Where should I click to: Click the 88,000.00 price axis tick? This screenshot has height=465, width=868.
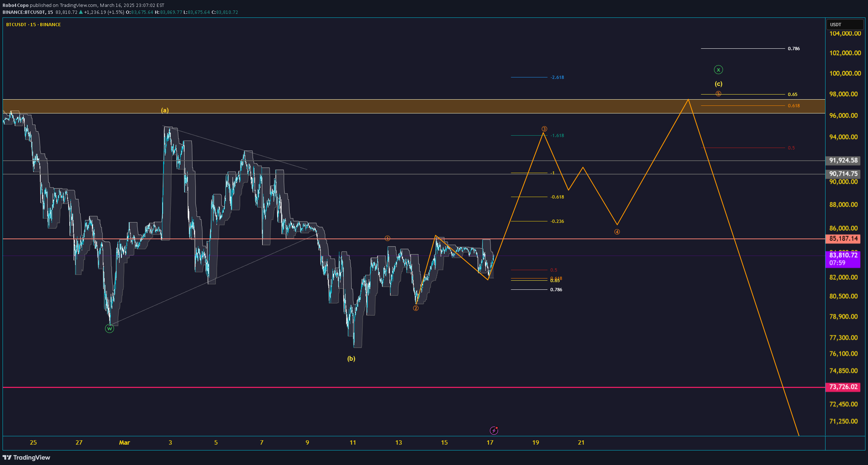pos(843,205)
